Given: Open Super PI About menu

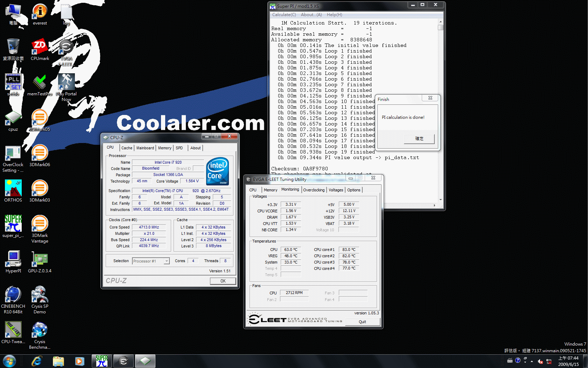Looking at the screenshot, I should (x=311, y=15).
